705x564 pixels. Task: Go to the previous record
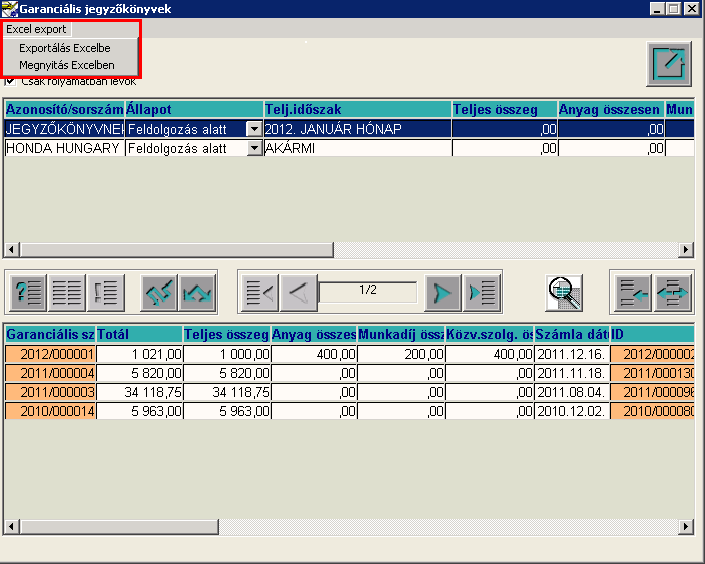point(299,293)
